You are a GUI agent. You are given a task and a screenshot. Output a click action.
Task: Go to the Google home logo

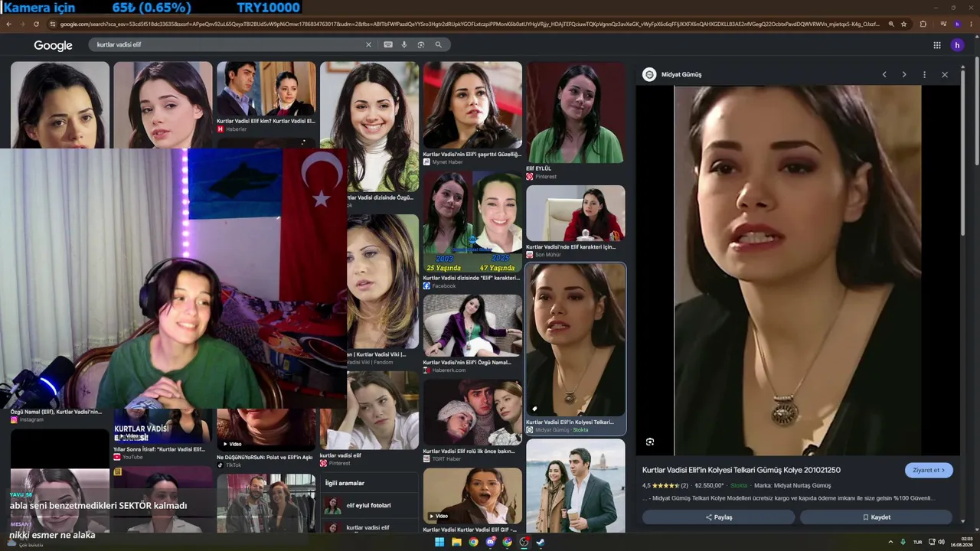(x=53, y=45)
